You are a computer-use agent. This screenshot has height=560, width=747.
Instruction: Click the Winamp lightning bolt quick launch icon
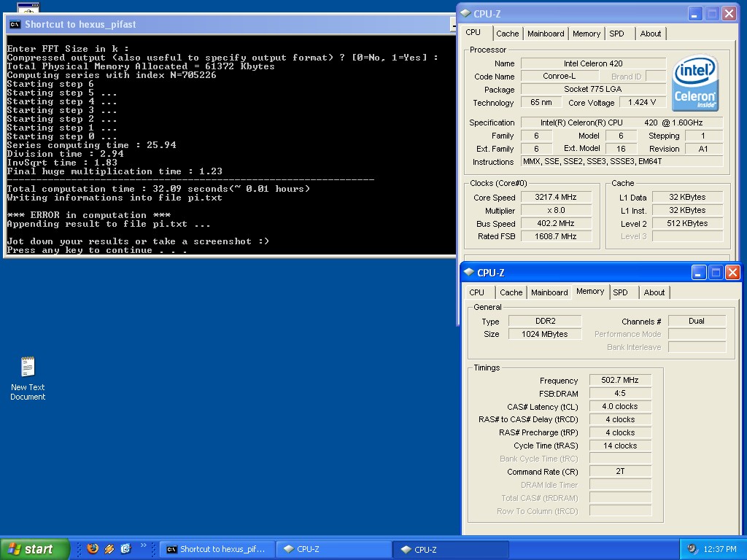point(109,548)
